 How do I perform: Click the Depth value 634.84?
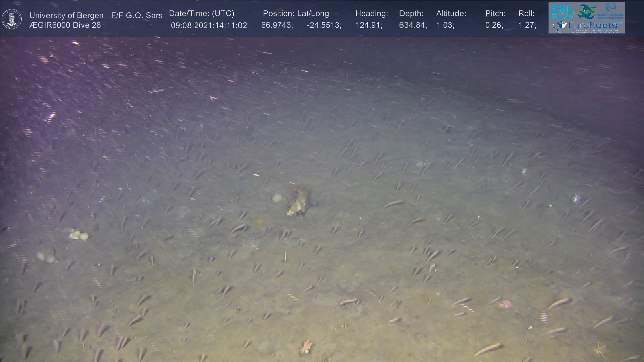point(413,25)
